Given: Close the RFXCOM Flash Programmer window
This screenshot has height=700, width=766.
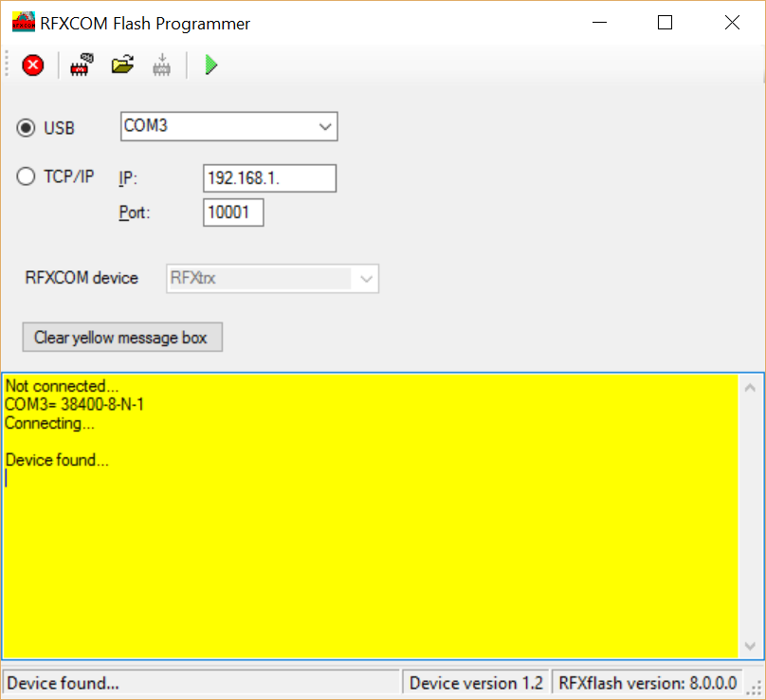Looking at the screenshot, I should click(x=732, y=23).
